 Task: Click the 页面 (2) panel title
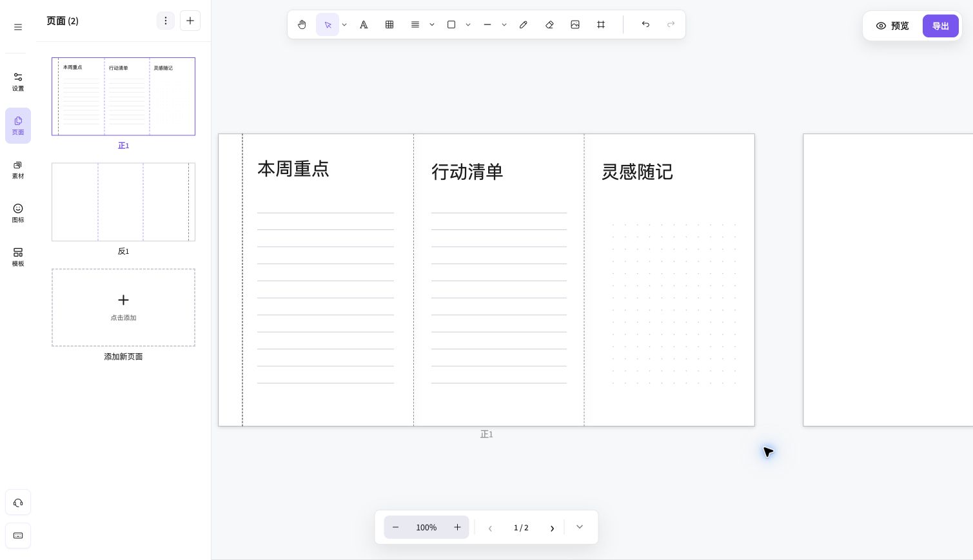click(63, 21)
